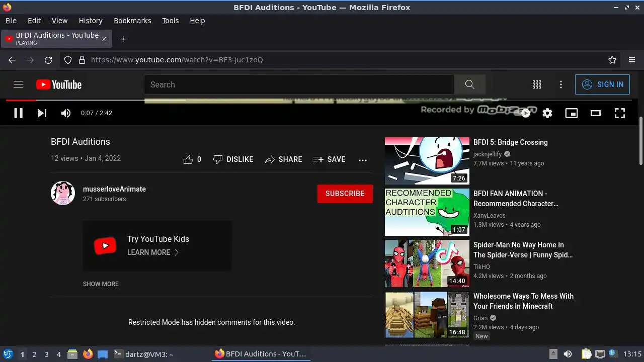Open the musserloveAnimate channel avatar
This screenshot has height=362, width=644.
point(63,193)
